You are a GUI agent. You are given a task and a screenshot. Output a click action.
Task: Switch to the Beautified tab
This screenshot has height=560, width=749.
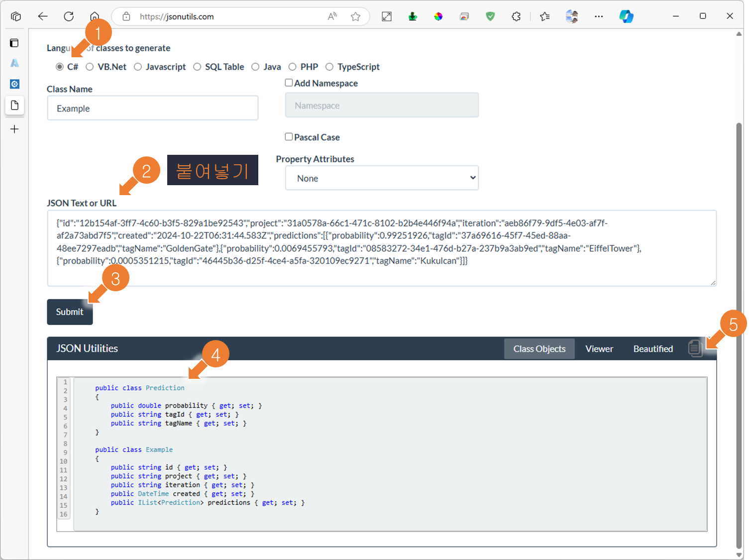653,349
